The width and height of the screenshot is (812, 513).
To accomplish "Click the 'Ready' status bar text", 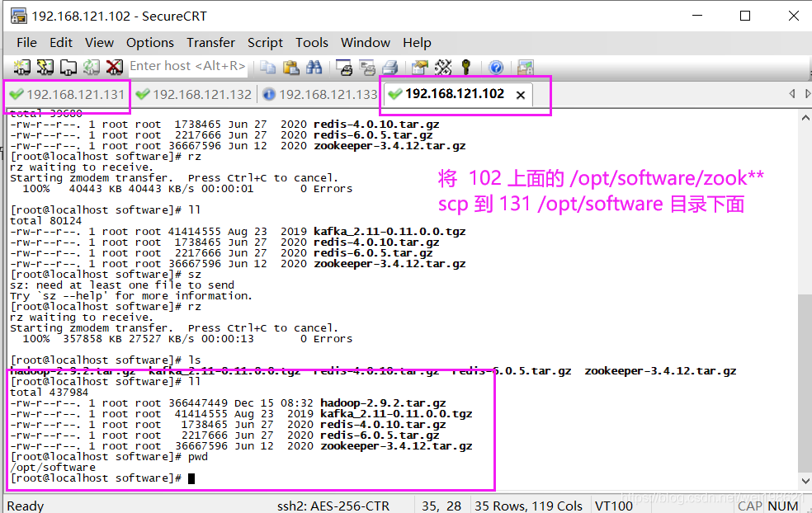I will (26, 506).
